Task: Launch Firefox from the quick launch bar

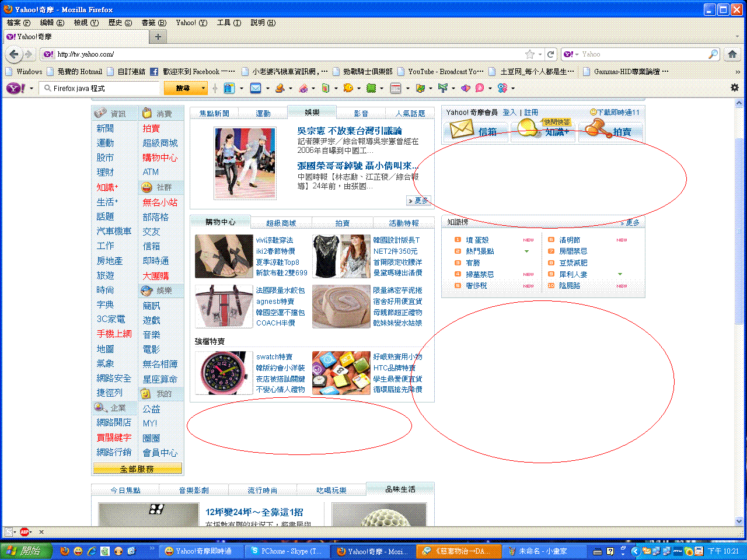Action: pyautogui.click(x=65, y=551)
